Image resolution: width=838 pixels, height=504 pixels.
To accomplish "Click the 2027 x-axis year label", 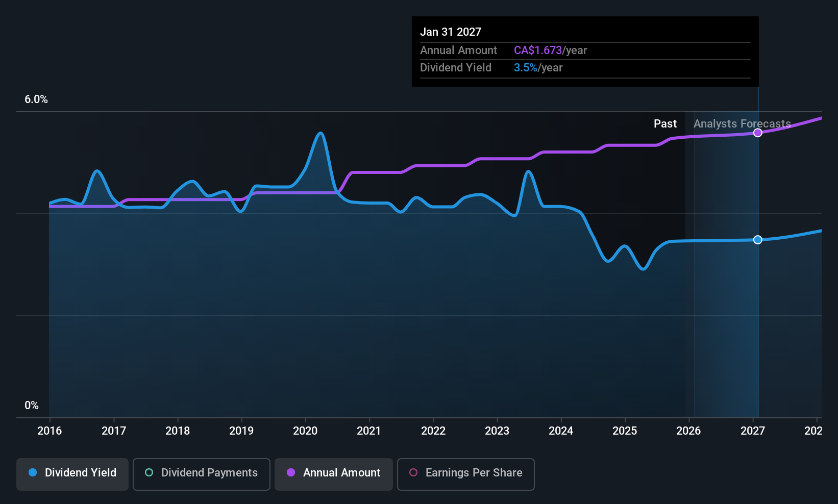I will coord(753,431).
